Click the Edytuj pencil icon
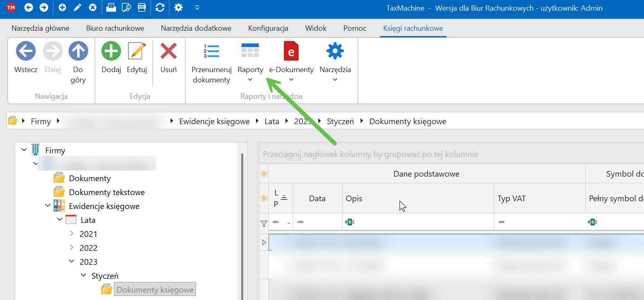This screenshot has width=644, height=300. (x=137, y=52)
